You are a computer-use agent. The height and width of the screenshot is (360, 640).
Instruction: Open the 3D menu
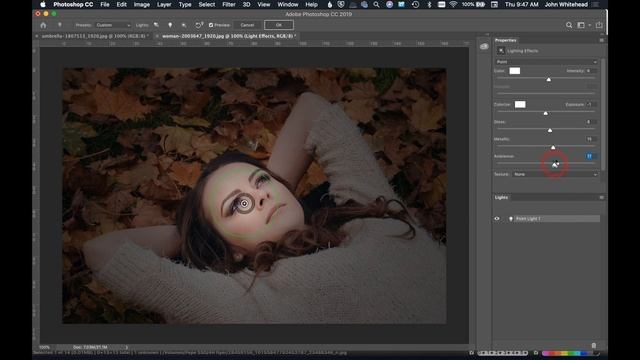coord(247,4)
